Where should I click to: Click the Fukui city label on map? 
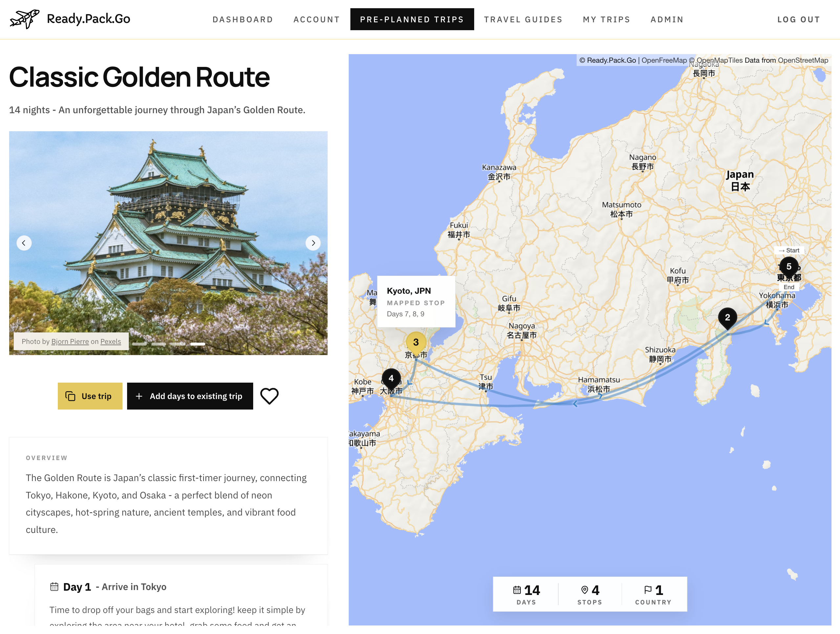[459, 230]
